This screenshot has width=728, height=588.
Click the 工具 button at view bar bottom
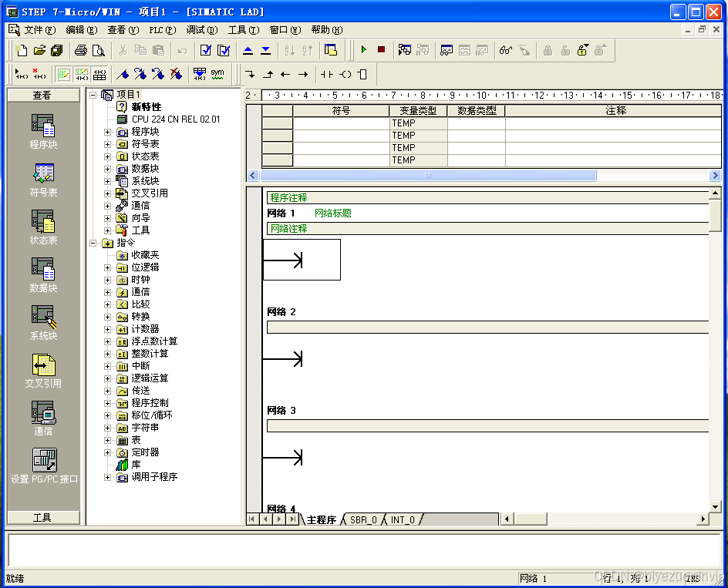point(43,517)
